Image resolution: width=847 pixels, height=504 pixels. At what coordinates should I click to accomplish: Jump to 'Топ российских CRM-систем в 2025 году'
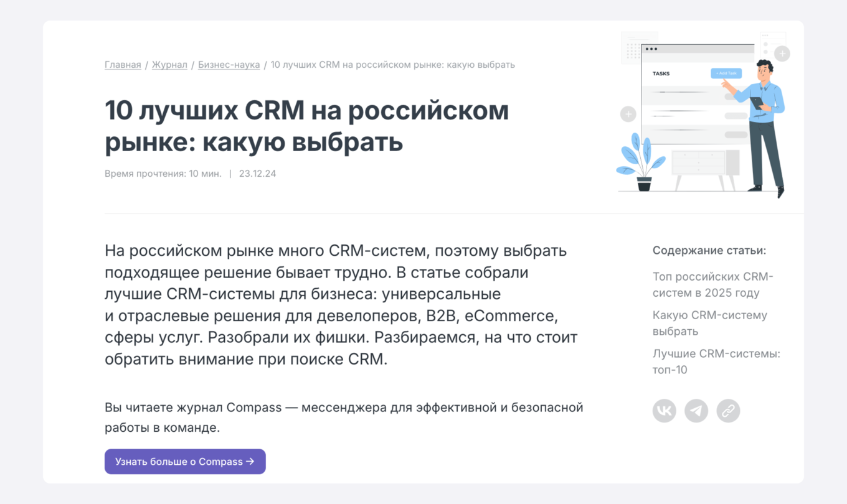point(712,284)
